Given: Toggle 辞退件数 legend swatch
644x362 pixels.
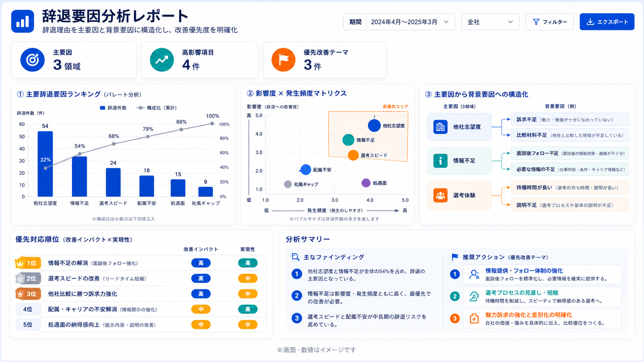Looking at the screenshot, I should tap(102, 108).
